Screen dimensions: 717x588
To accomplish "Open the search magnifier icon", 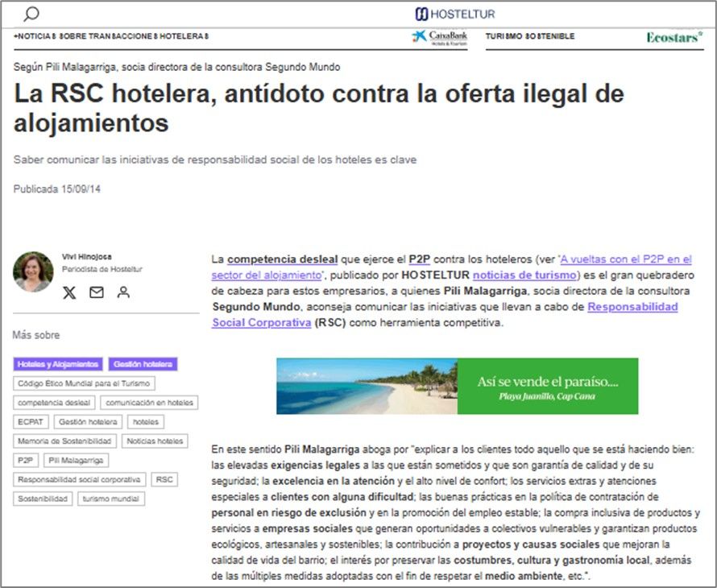I will pyautogui.click(x=31, y=14).
